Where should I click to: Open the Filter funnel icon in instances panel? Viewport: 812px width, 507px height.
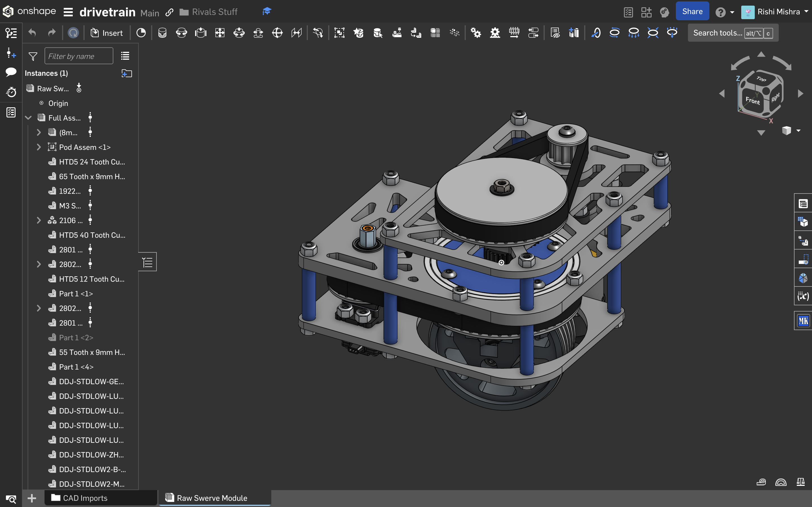click(33, 56)
